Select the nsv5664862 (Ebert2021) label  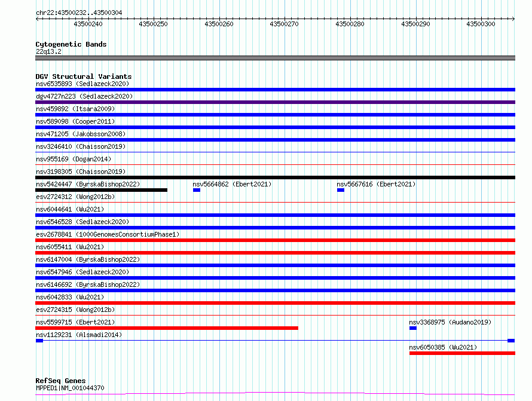(x=232, y=184)
